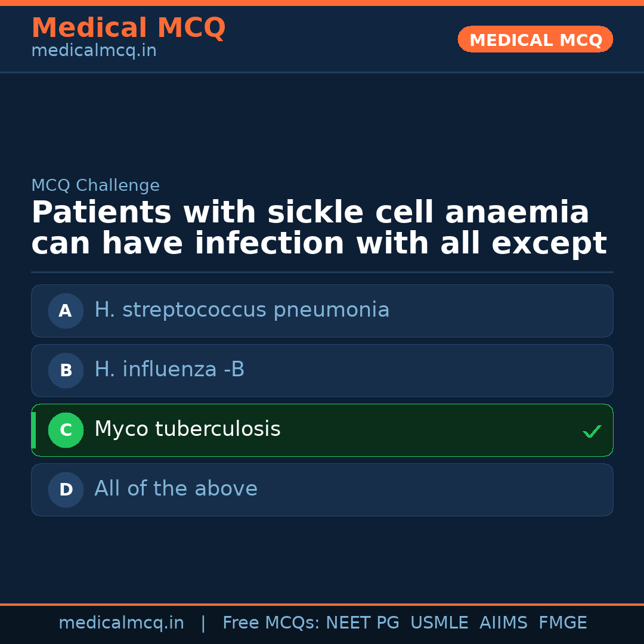644x644 pixels.
Task: Click the green accent bar beside option C
Action: point(33,430)
